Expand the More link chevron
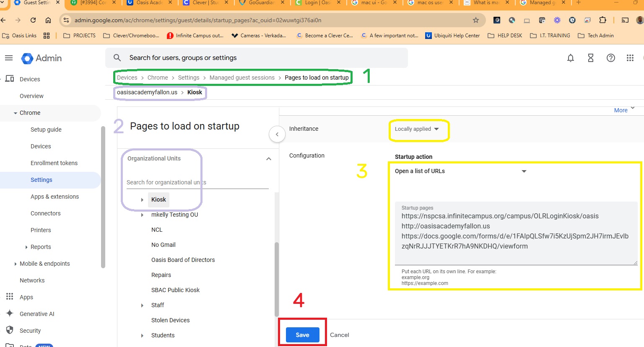 633,108
